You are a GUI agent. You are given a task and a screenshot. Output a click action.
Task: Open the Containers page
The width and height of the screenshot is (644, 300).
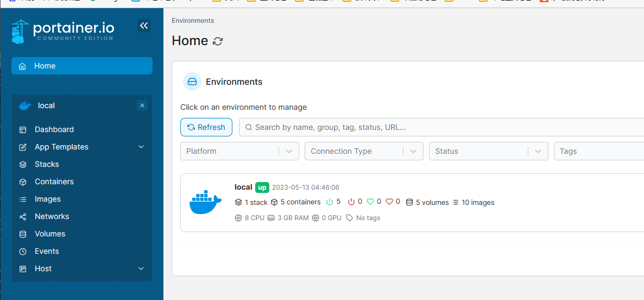(54, 182)
